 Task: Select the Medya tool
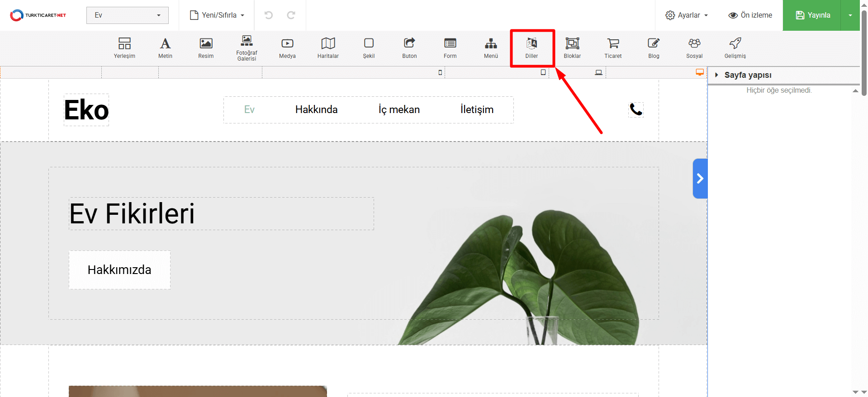click(287, 48)
